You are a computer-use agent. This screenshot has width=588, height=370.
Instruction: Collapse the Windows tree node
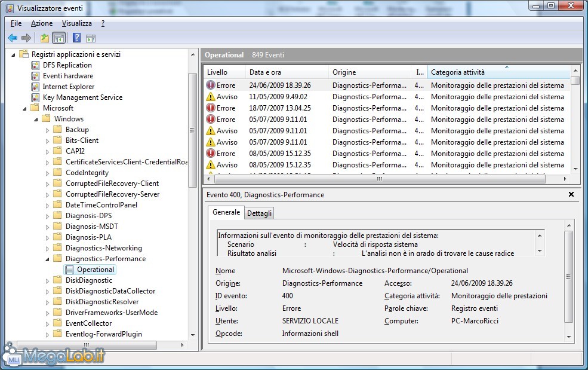pos(36,120)
